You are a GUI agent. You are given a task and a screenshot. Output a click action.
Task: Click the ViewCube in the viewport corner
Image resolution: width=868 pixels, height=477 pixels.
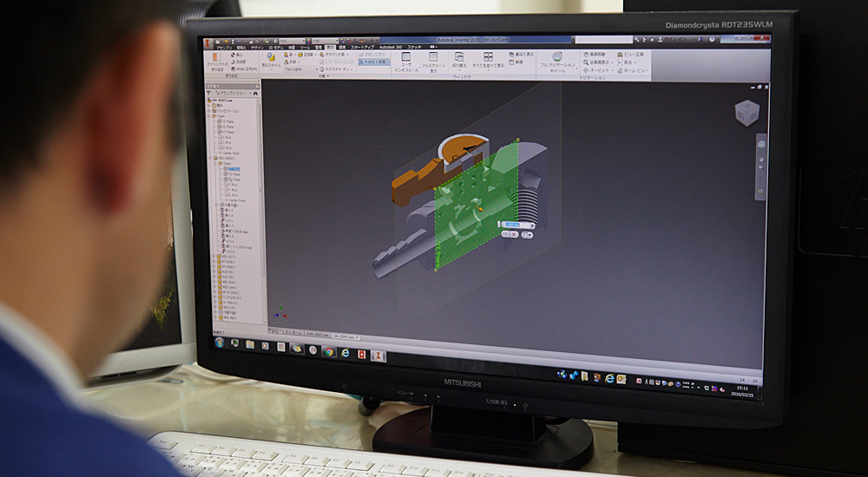[746, 112]
